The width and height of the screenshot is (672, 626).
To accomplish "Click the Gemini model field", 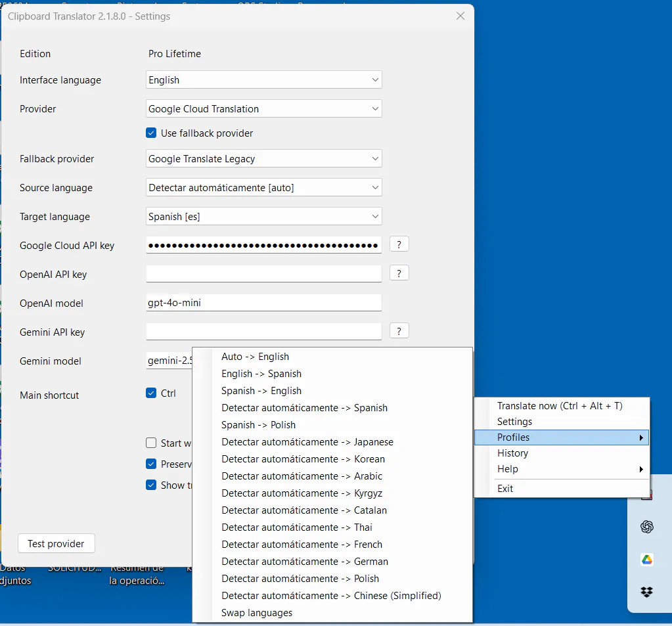I will [x=169, y=361].
